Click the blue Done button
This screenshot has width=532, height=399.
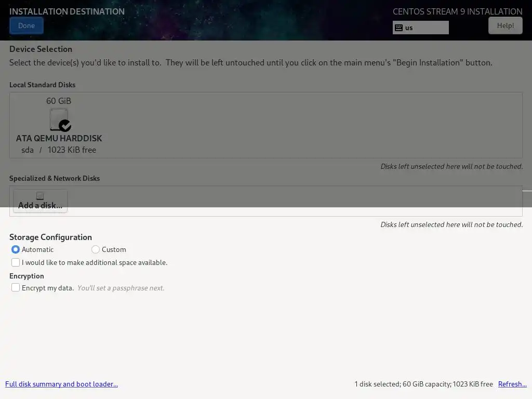tap(26, 26)
